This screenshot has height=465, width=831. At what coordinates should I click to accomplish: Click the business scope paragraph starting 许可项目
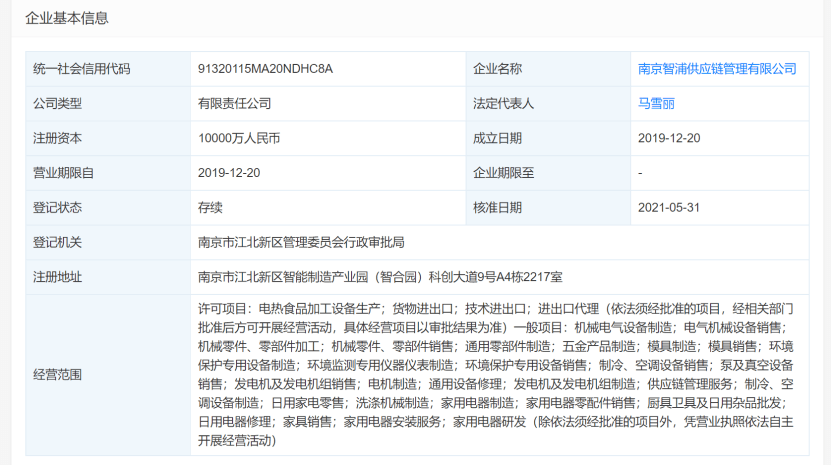(x=496, y=375)
